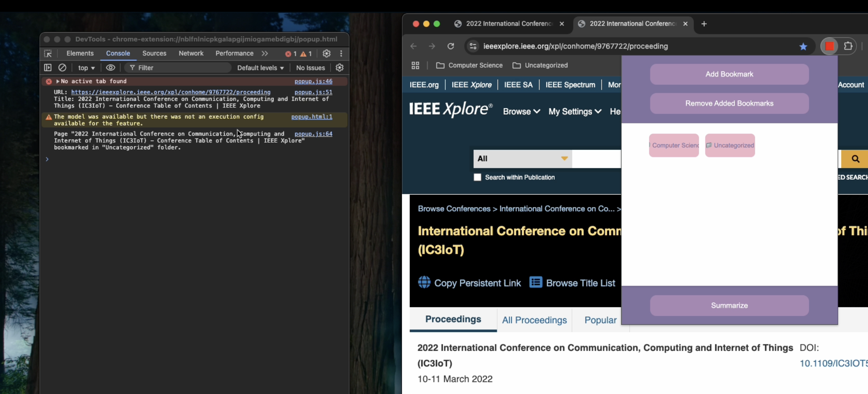Toggle the live expression eye icon
Image resolution: width=868 pixels, height=394 pixels.
(110, 68)
